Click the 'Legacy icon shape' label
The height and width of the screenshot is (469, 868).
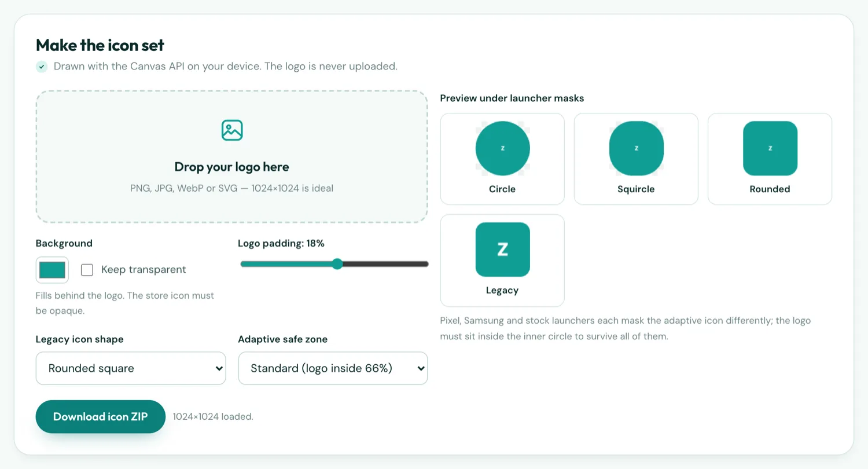[80, 339]
